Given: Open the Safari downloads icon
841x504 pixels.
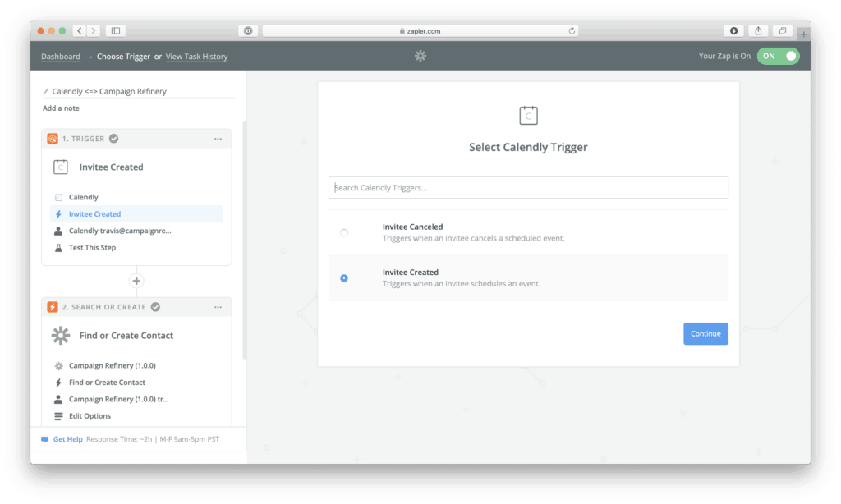Looking at the screenshot, I should click(x=733, y=30).
